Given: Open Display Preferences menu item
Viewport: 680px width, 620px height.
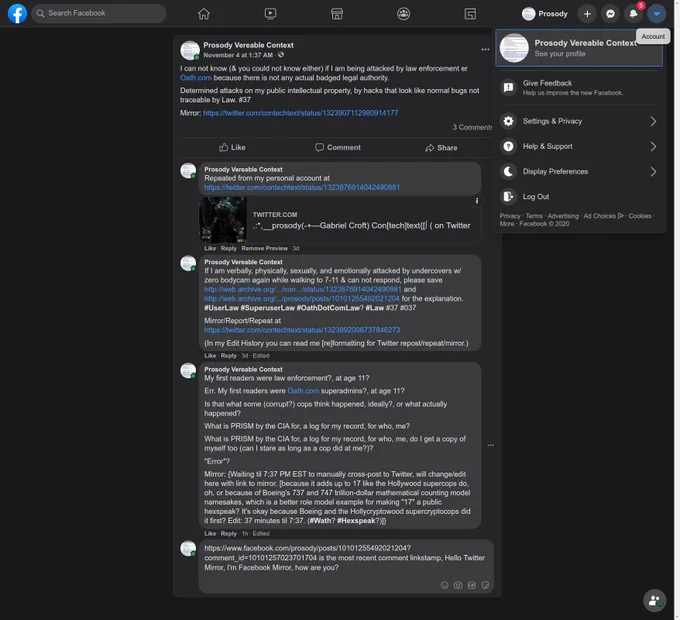Looking at the screenshot, I should click(579, 172).
